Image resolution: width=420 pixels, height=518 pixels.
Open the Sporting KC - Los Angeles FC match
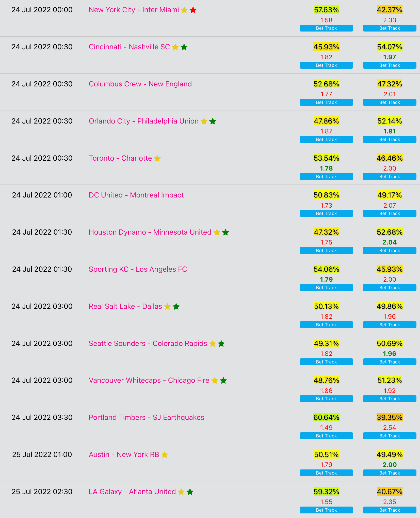pos(138,269)
